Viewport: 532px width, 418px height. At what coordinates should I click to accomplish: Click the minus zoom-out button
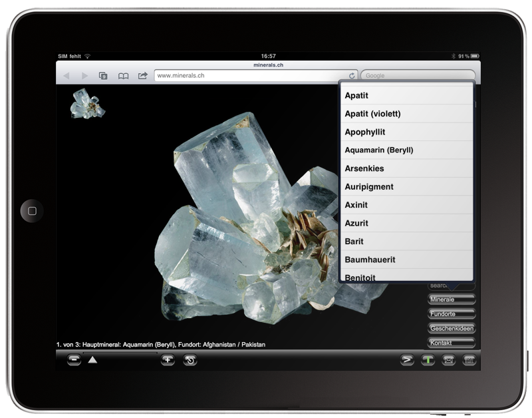tap(74, 360)
